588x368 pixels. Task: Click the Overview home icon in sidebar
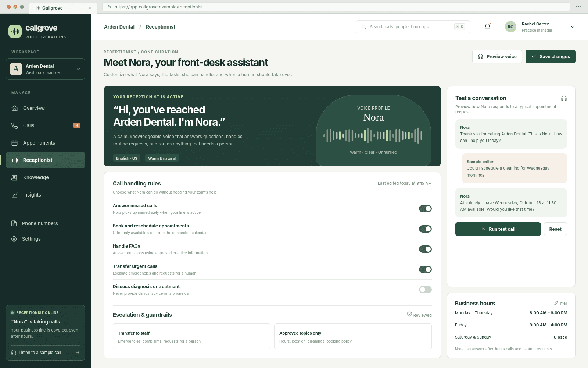pos(15,108)
